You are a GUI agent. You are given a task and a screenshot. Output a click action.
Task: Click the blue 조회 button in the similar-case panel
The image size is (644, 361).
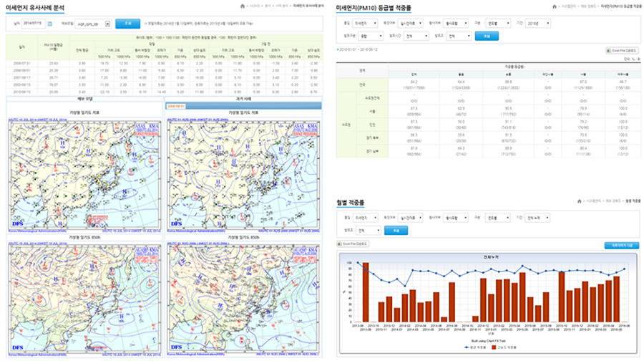coord(128,24)
